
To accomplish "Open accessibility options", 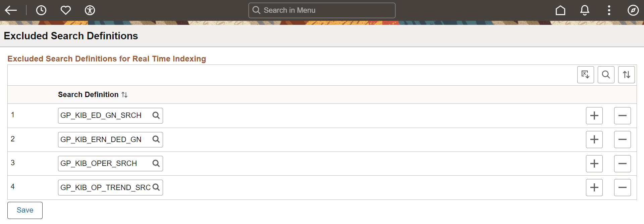I will coord(90,10).
